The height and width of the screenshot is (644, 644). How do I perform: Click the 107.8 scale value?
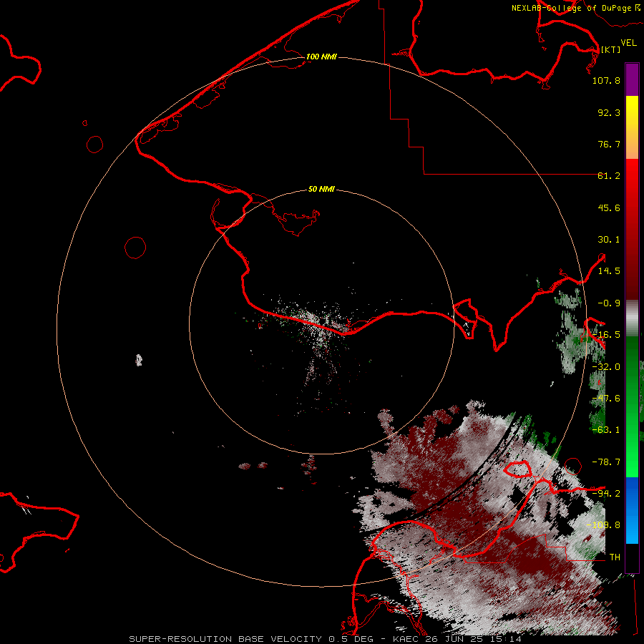coord(606,80)
